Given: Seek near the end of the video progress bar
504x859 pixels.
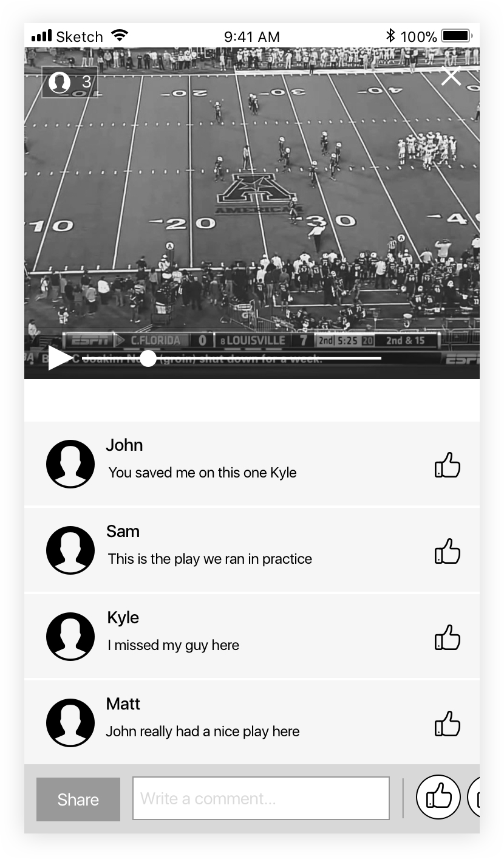Looking at the screenshot, I should (x=373, y=358).
